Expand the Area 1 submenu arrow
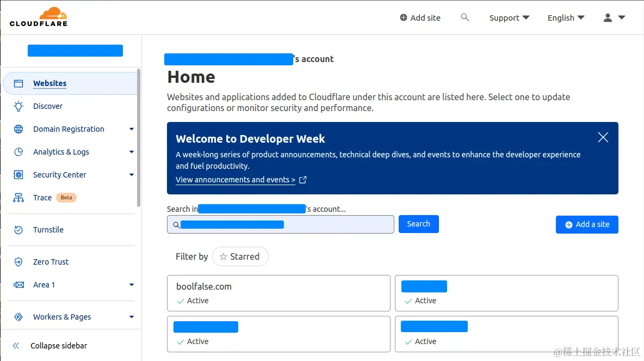This screenshot has width=644, height=361. [x=132, y=285]
